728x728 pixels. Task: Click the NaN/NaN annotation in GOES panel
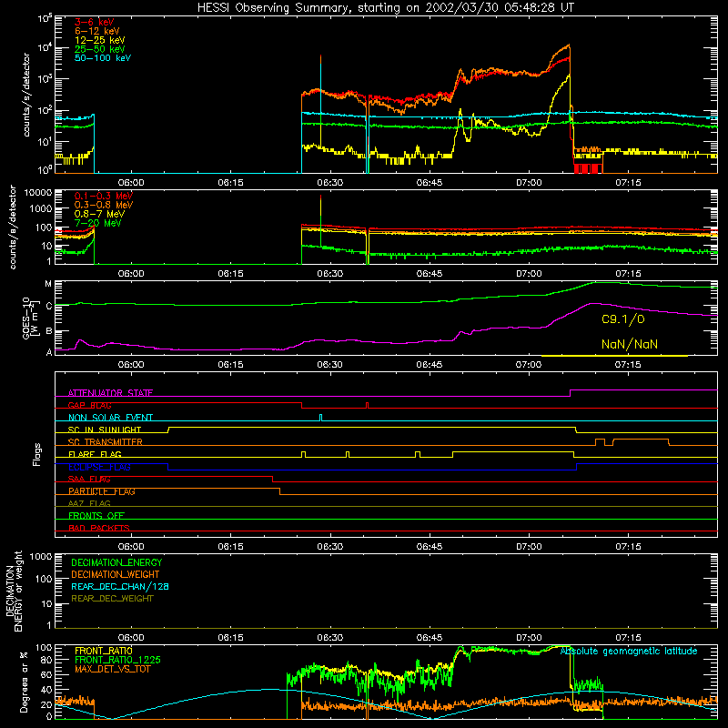[630, 345]
